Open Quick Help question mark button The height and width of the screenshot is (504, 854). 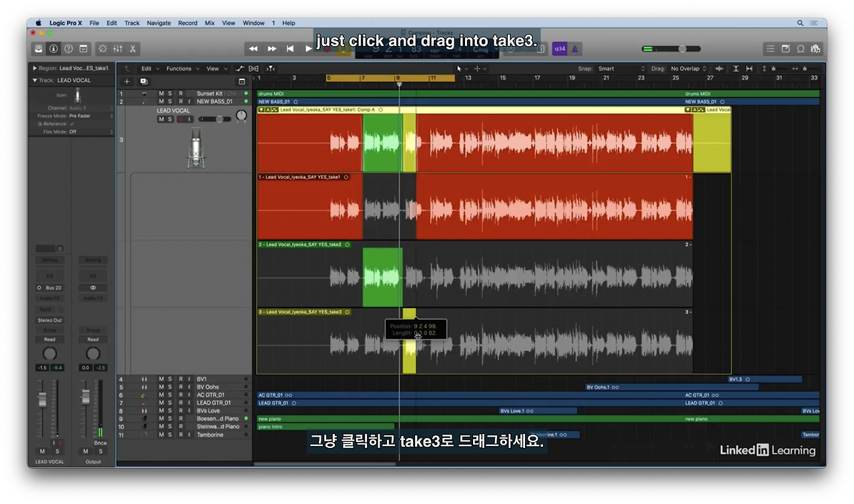coord(68,49)
